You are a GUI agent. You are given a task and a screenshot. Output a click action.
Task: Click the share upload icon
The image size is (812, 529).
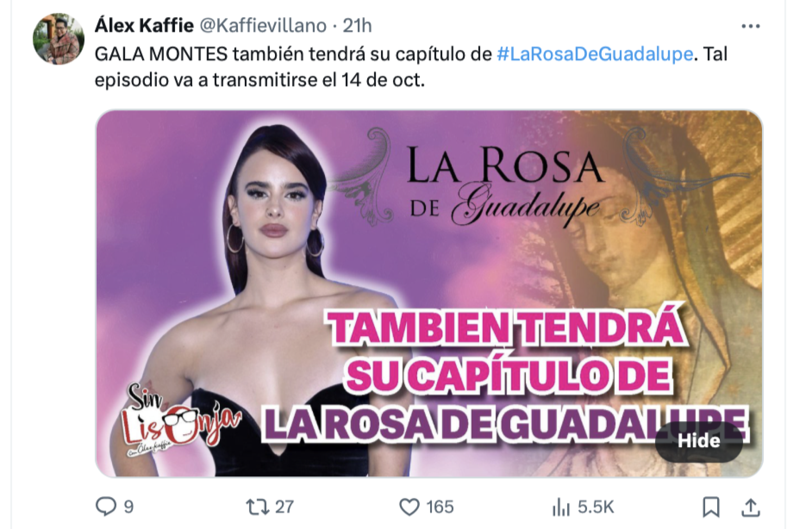tap(750, 507)
